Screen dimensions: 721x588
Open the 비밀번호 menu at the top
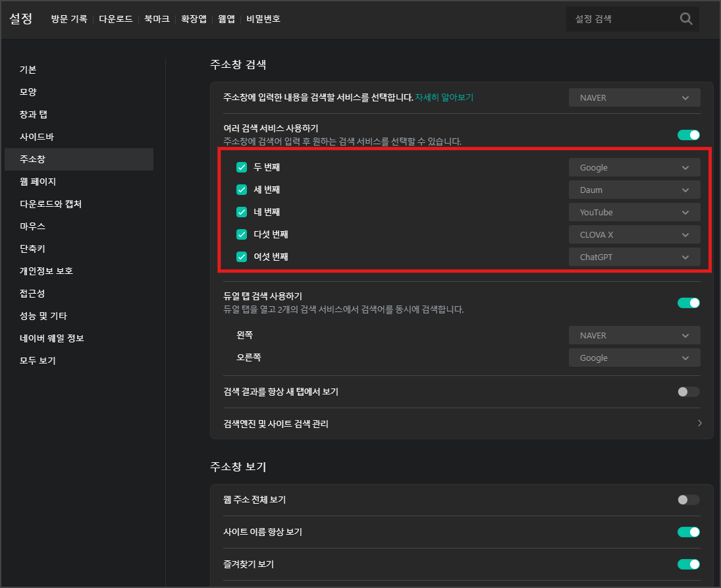263,18
